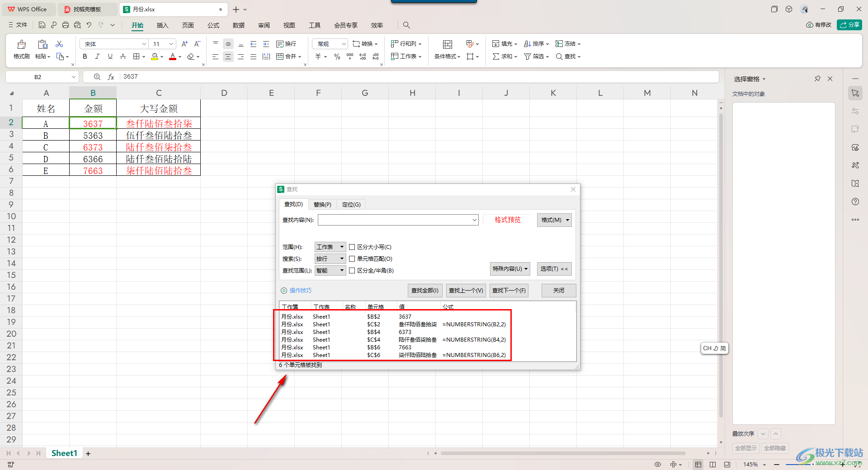Click the red font color swatch

[173, 56]
